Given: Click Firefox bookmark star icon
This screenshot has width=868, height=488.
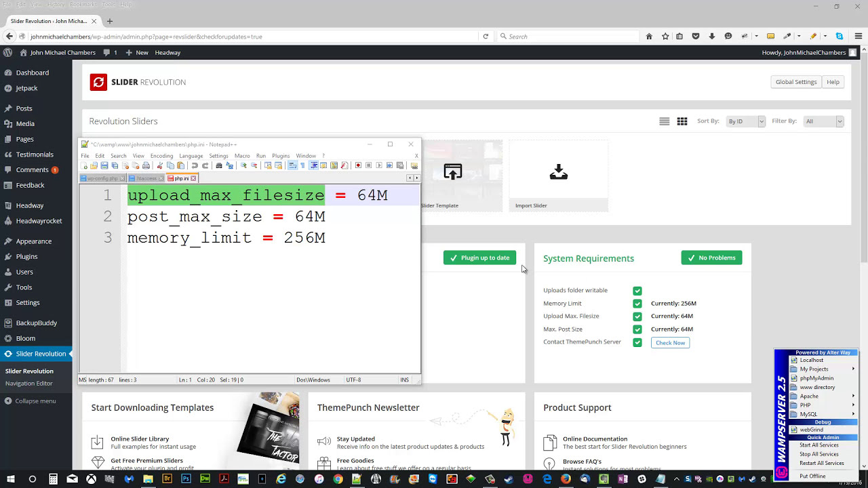Looking at the screenshot, I should pyautogui.click(x=665, y=37).
